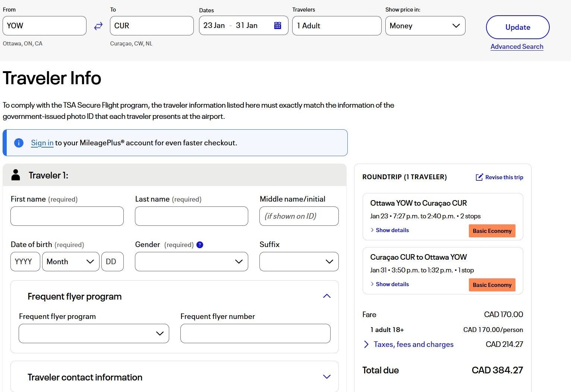Open the Show price in Money dropdown
571x392 pixels.
click(425, 26)
